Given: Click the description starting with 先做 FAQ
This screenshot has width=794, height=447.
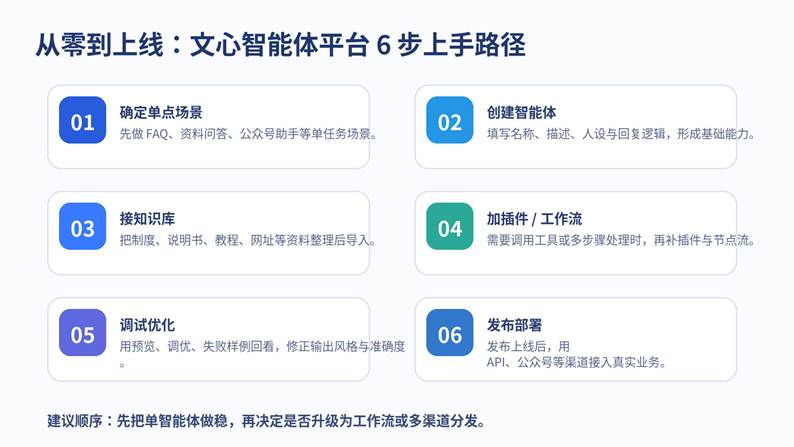Looking at the screenshot, I should (247, 134).
